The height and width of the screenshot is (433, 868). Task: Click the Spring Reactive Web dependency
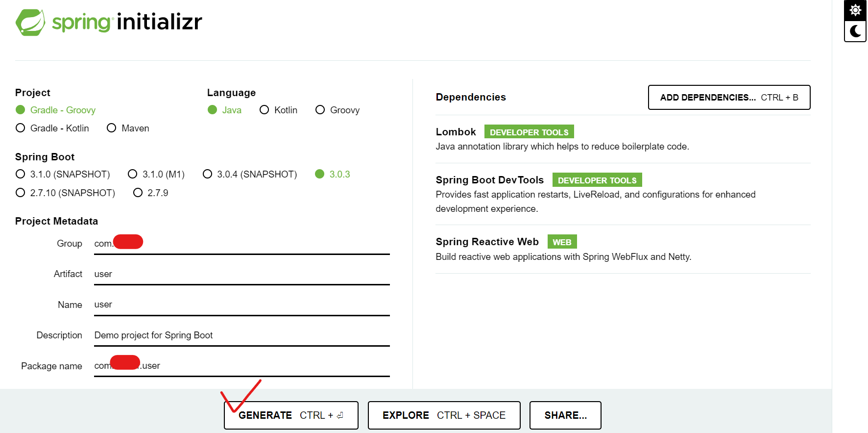623,249
